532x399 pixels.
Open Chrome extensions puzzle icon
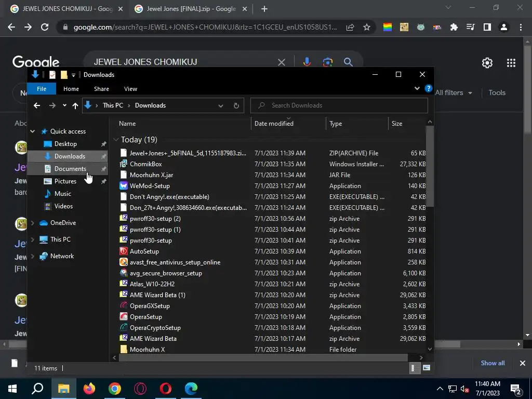point(454,27)
